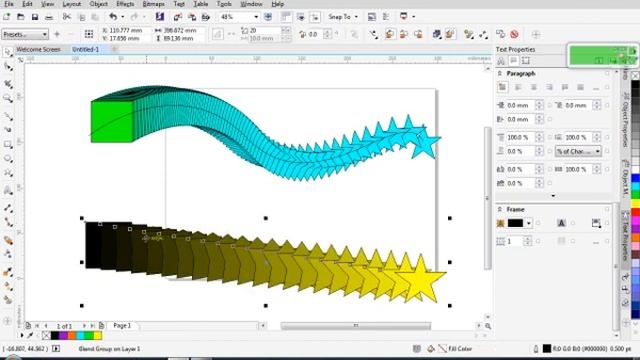Click the Import icon in the toolbar

[178, 17]
